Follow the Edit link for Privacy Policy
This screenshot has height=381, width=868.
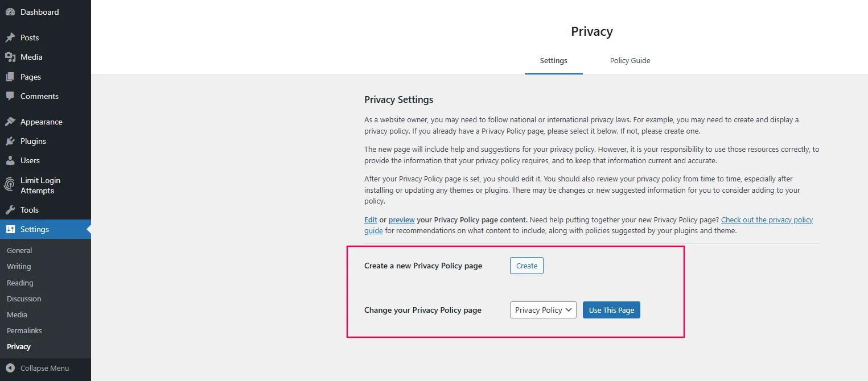370,220
